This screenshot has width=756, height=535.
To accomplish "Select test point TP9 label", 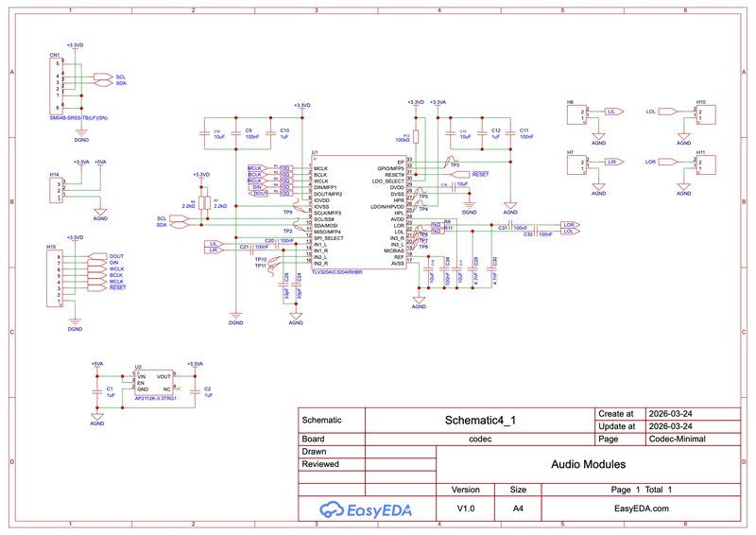I will [288, 213].
